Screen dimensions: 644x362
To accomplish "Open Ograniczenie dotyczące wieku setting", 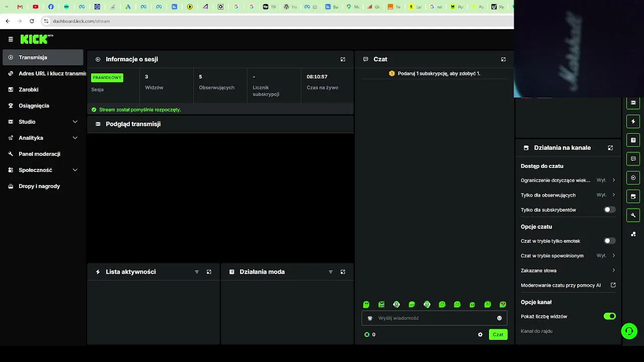I will [x=568, y=180].
